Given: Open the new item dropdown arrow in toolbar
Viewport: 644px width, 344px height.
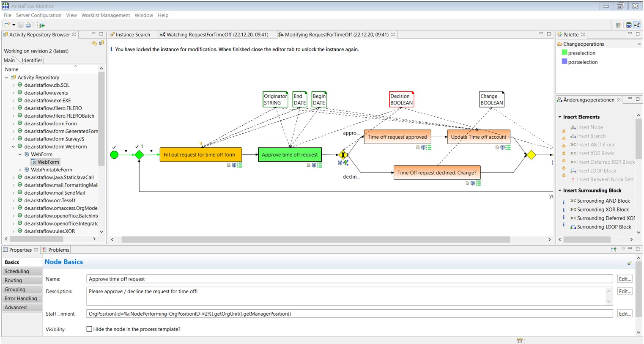Looking at the screenshot, I should [x=14, y=25].
